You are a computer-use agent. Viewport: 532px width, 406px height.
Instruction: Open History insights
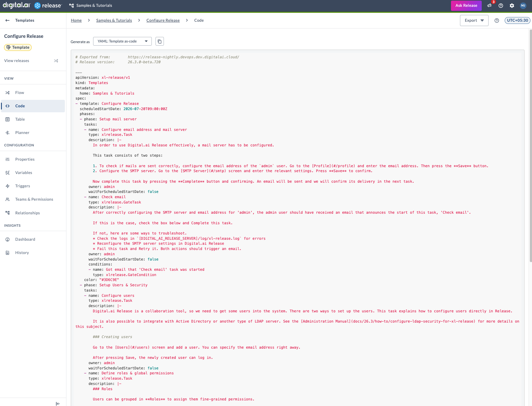coord(33,253)
